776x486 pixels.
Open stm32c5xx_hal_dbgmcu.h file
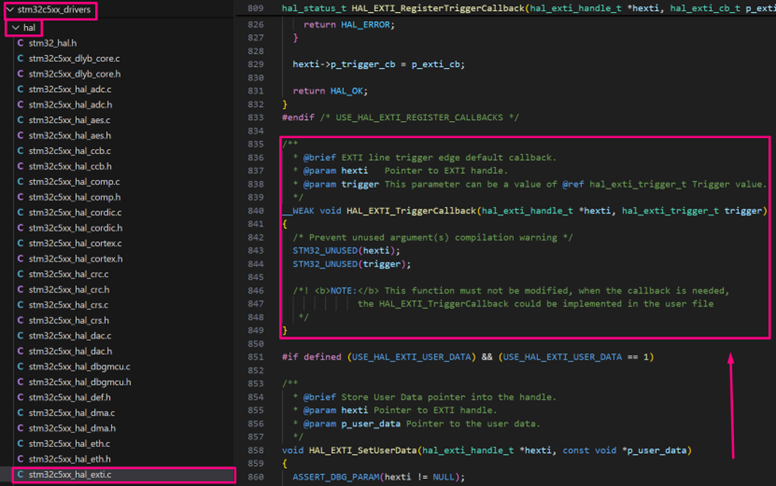pyautogui.click(x=80, y=382)
